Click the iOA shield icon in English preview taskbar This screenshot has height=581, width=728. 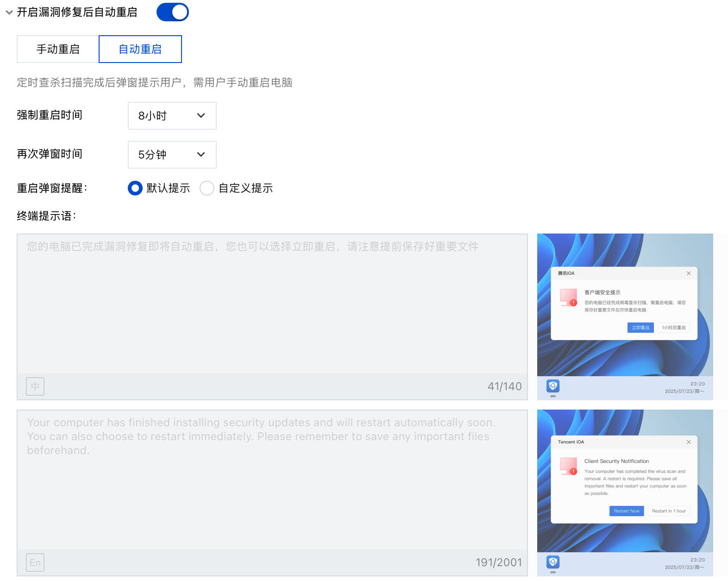(553, 562)
